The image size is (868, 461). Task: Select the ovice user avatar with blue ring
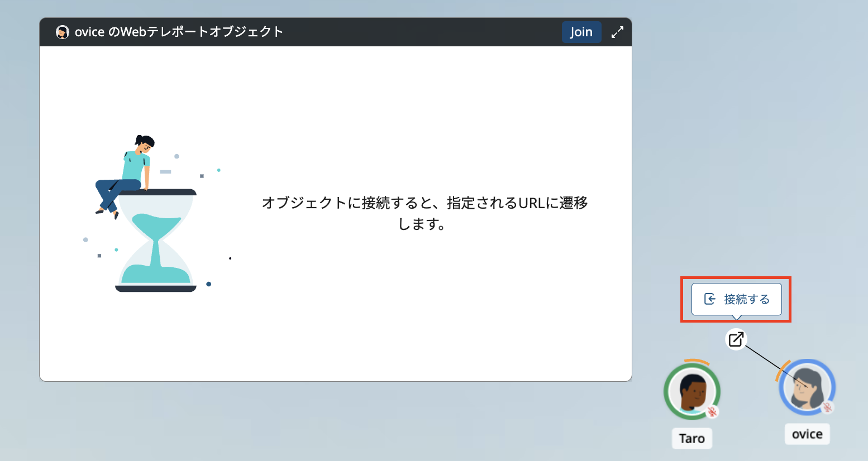coord(806,387)
